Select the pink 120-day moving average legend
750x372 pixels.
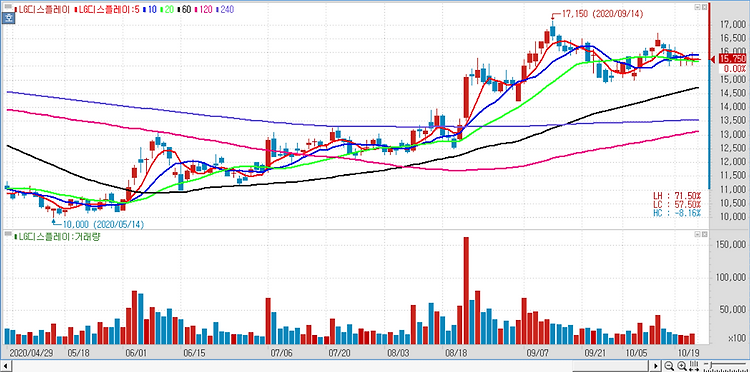(x=204, y=9)
